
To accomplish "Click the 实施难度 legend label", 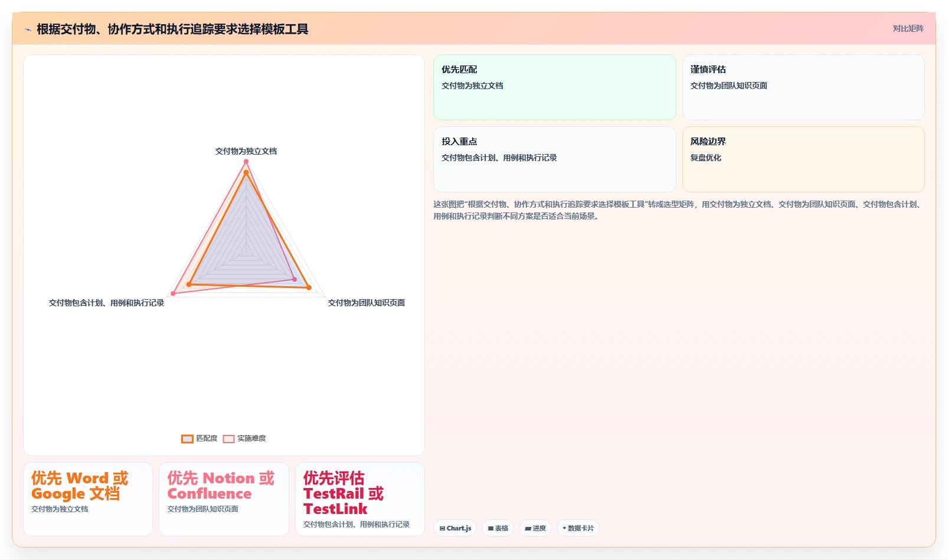I will click(x=251, y=438).
